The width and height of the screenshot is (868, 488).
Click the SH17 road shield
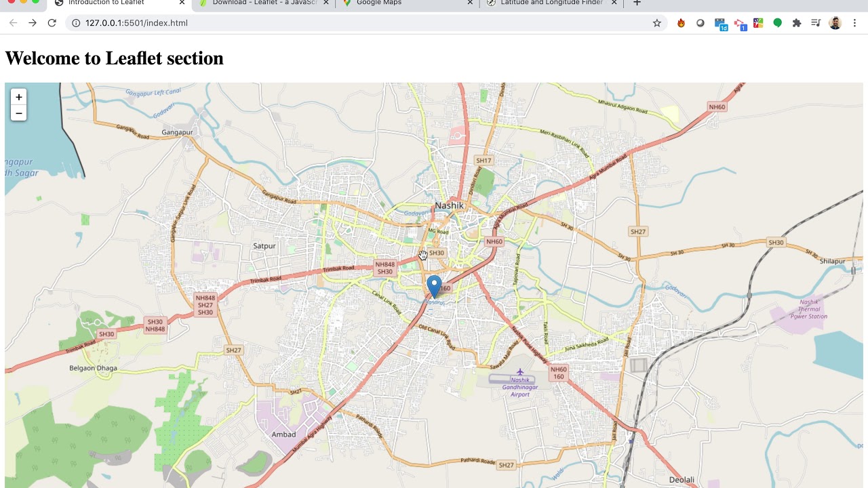pos(483,161)
